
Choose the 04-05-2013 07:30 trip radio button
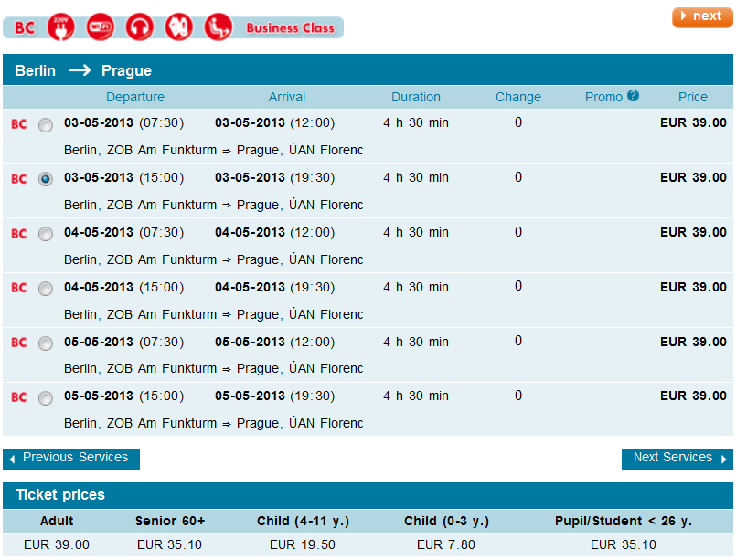point(46,234)
